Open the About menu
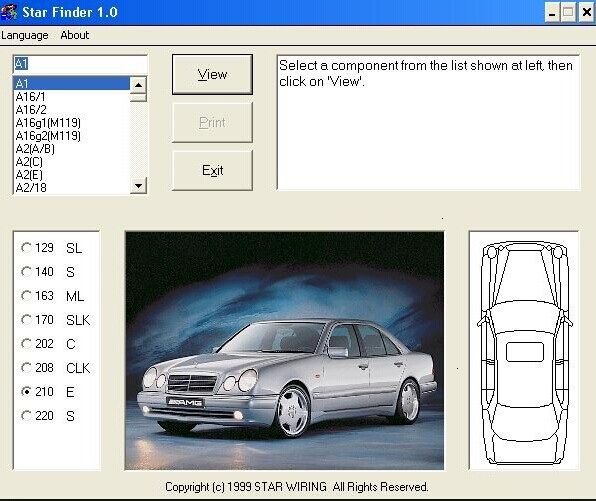The image size is (596, 501). coord(74,35)
